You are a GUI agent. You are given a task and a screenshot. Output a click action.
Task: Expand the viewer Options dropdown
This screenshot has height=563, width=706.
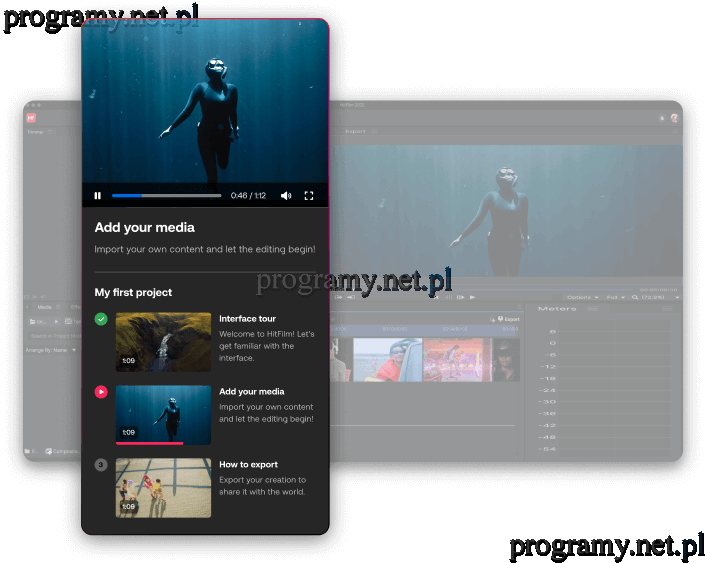point(582,297)
